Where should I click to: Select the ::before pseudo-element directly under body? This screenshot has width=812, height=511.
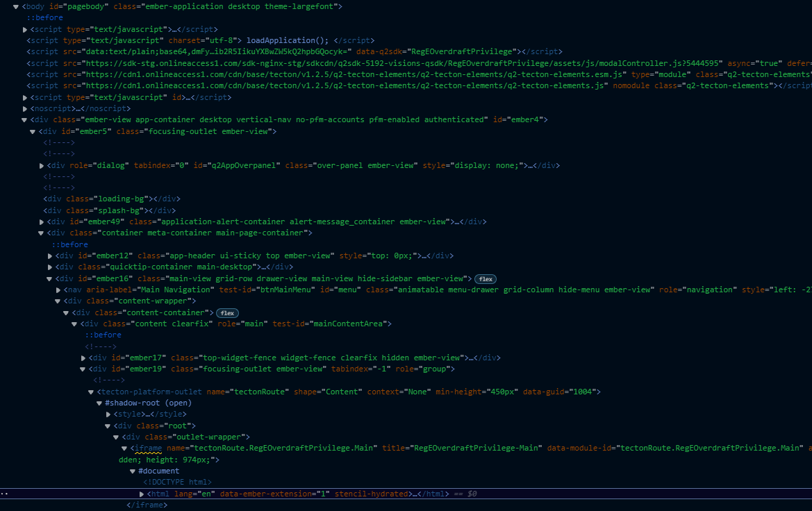(45, 17)
